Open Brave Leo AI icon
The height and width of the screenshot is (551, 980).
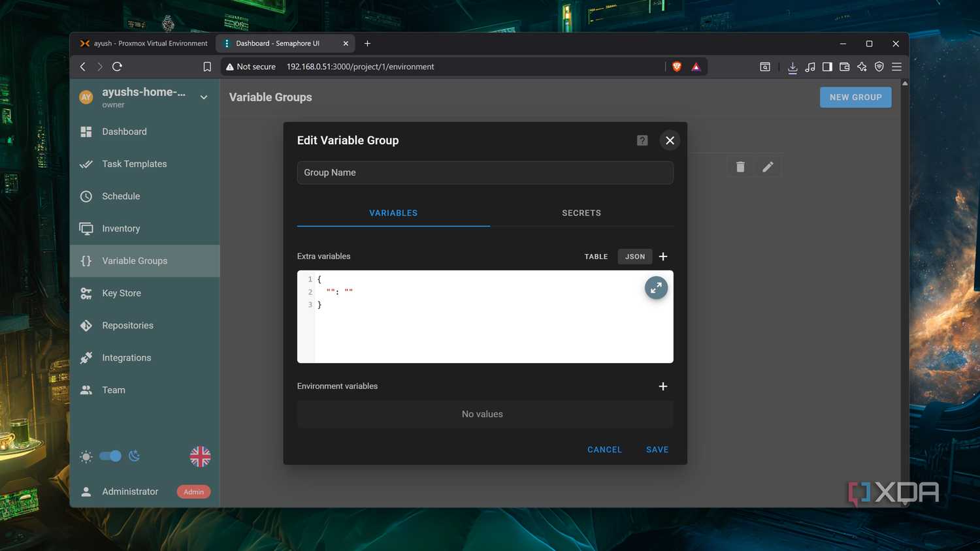point(862,67)
